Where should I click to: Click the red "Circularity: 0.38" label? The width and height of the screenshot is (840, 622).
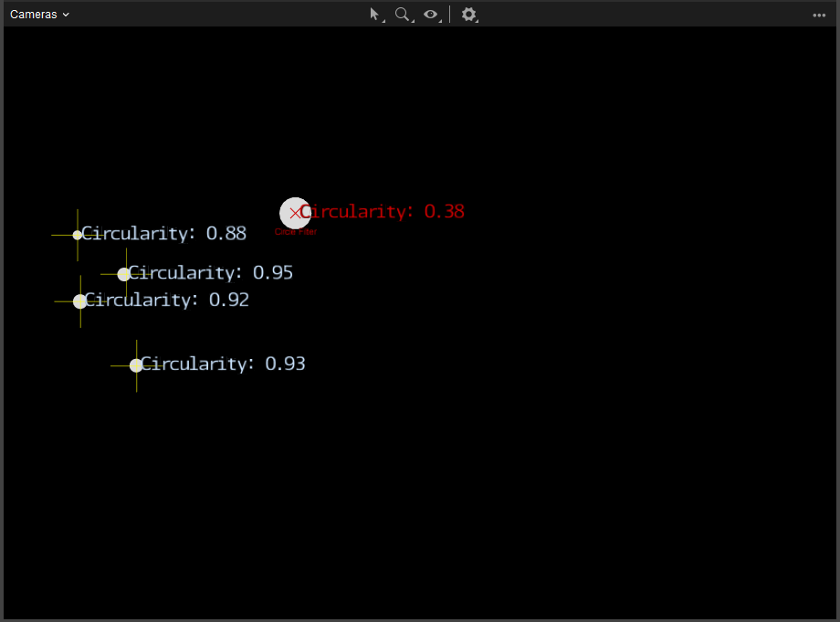(383, 212)
